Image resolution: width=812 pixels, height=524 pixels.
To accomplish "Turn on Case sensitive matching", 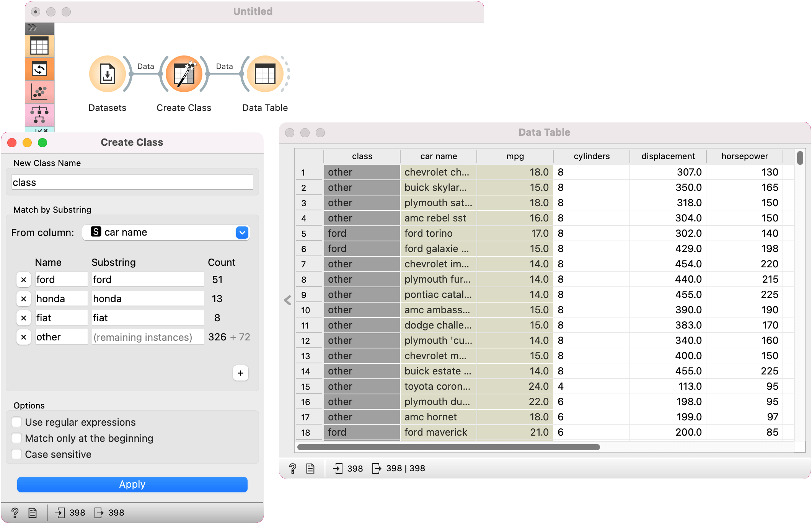I will pyautogui.click(x=16, y=454).
